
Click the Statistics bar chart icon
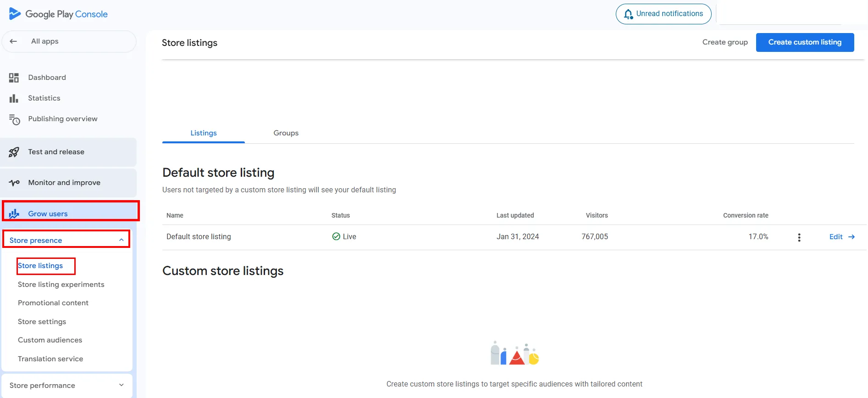(14, 98)
